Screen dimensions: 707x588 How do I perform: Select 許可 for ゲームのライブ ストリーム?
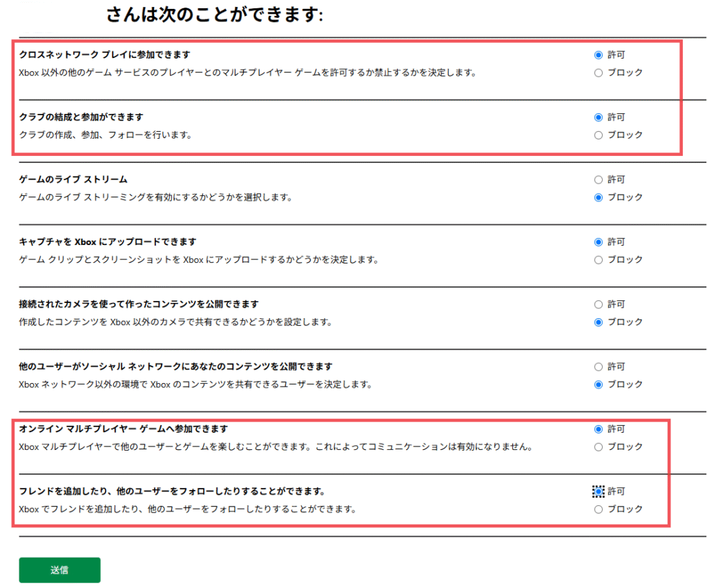[599, 179]
